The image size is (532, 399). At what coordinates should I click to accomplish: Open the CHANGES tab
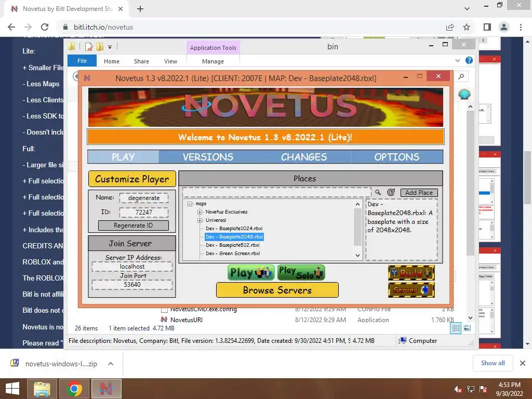click(x=303, y=157)
